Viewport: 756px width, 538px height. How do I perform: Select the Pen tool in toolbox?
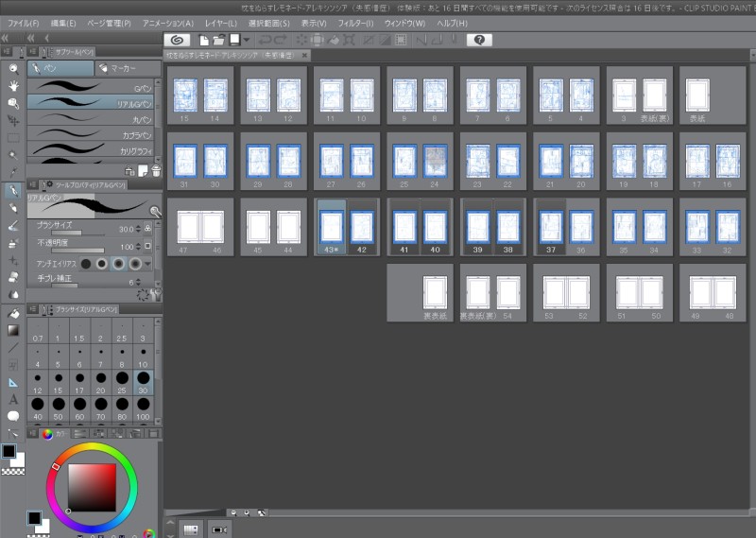(x=13, y=191)
